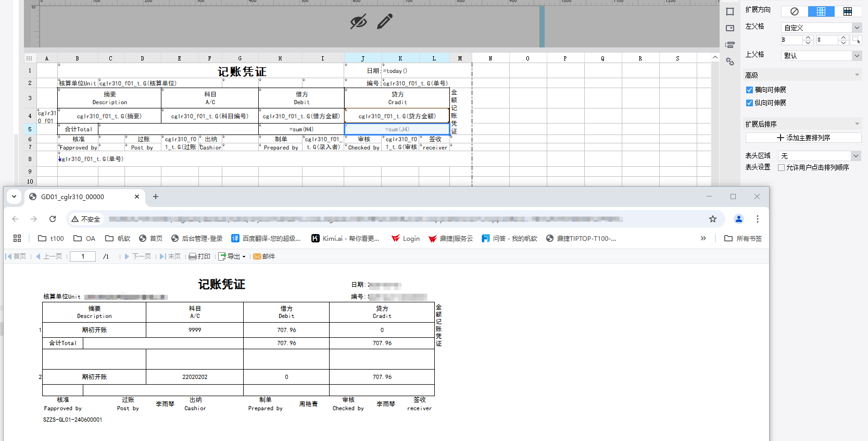This screenshot has height=441, width=868.
Task: Open the Login bookmark
Action: pos(406,238)
